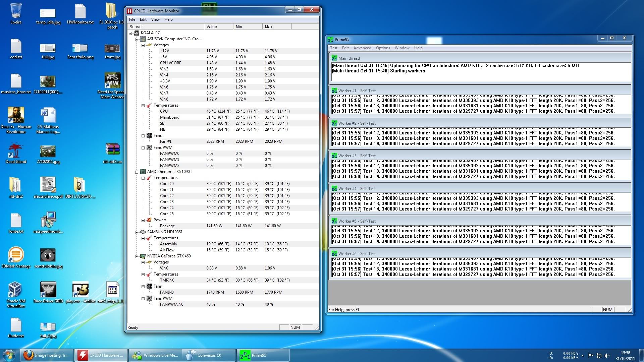Open the Options menu in Prime95
This screenshot has height=362, width=644.
pyautogui.click(x=383, y=48)
